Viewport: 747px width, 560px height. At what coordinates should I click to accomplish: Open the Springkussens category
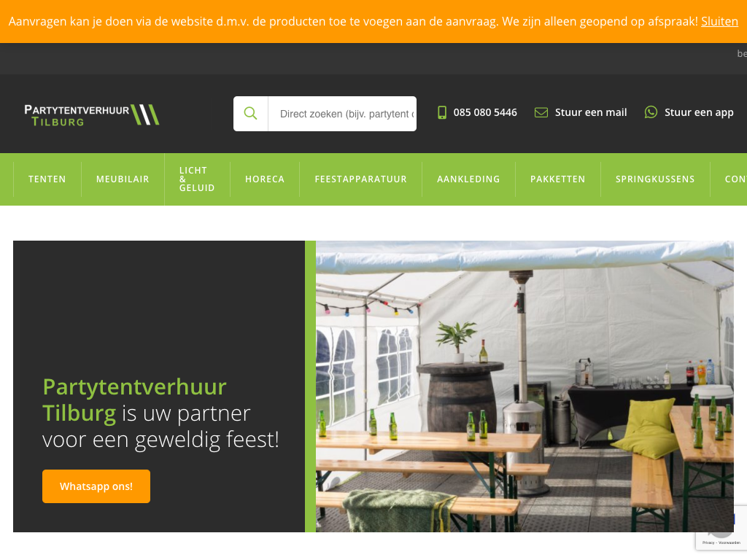[655, 179]
